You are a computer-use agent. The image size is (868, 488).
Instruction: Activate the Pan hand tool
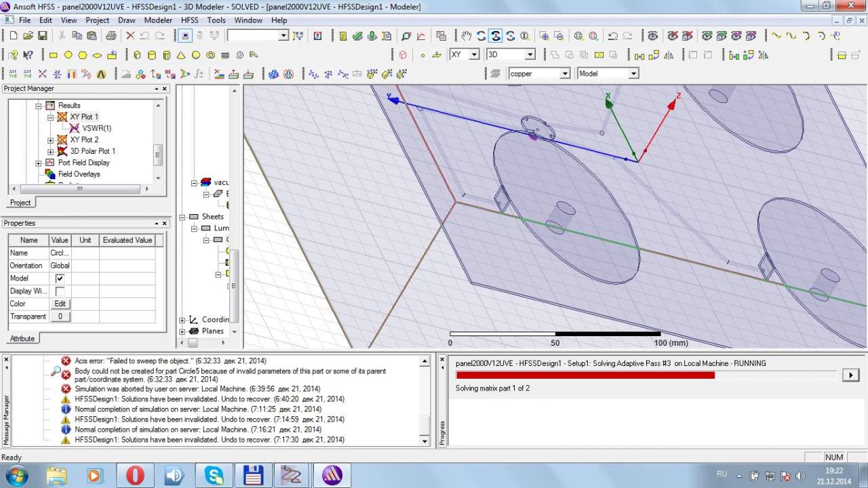pyautogui.click(x=467, y=36)
